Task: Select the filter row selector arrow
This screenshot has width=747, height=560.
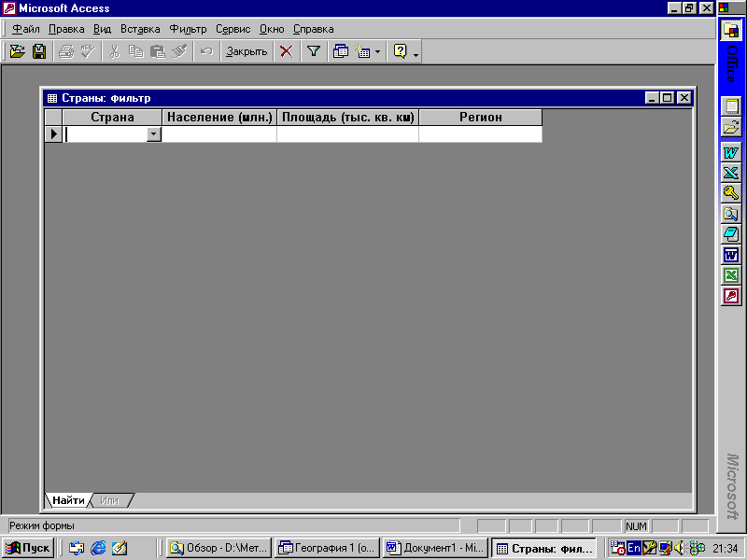Action: click(53, 134)
